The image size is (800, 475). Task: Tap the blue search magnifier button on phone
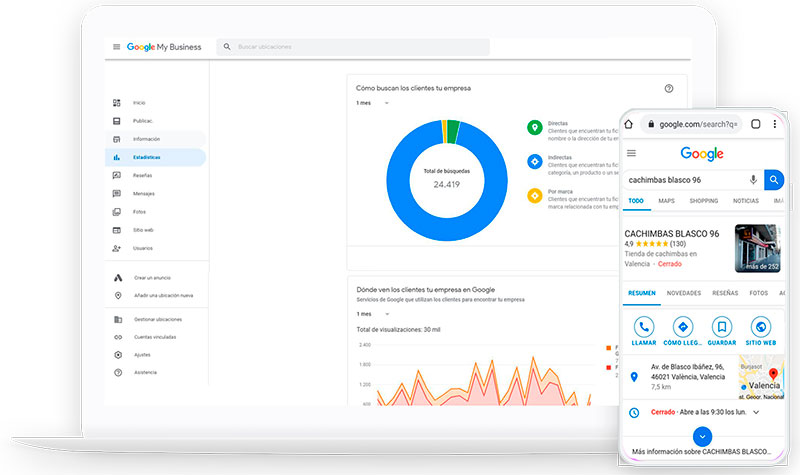click(773, 180)
